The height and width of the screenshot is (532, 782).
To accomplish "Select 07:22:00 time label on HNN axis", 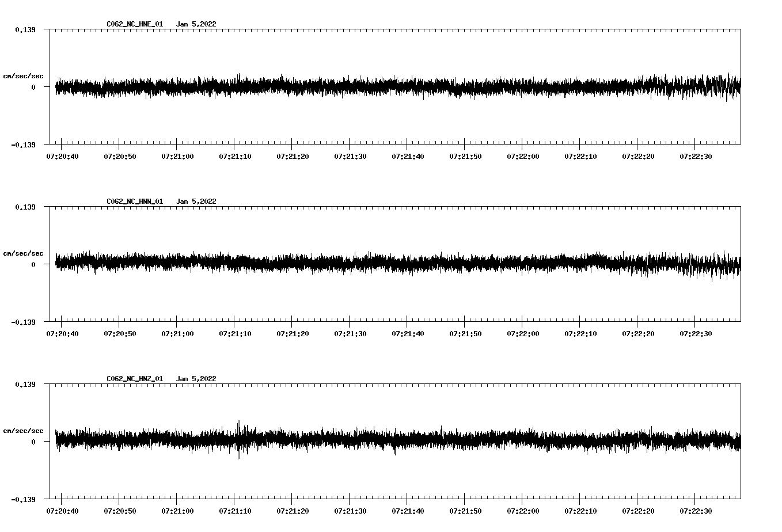I will [x=523, y=333].
